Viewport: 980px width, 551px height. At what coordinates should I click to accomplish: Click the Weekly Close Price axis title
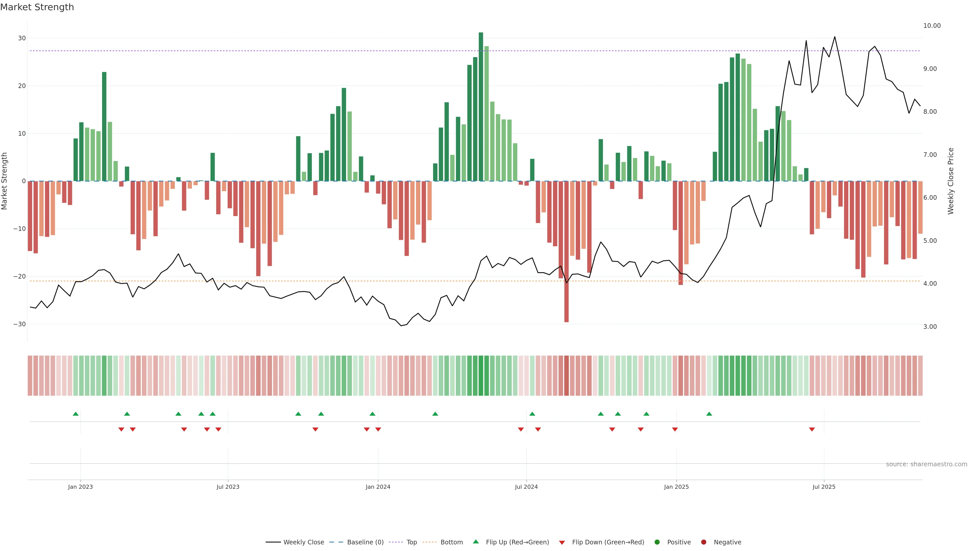tap(951, 181)
